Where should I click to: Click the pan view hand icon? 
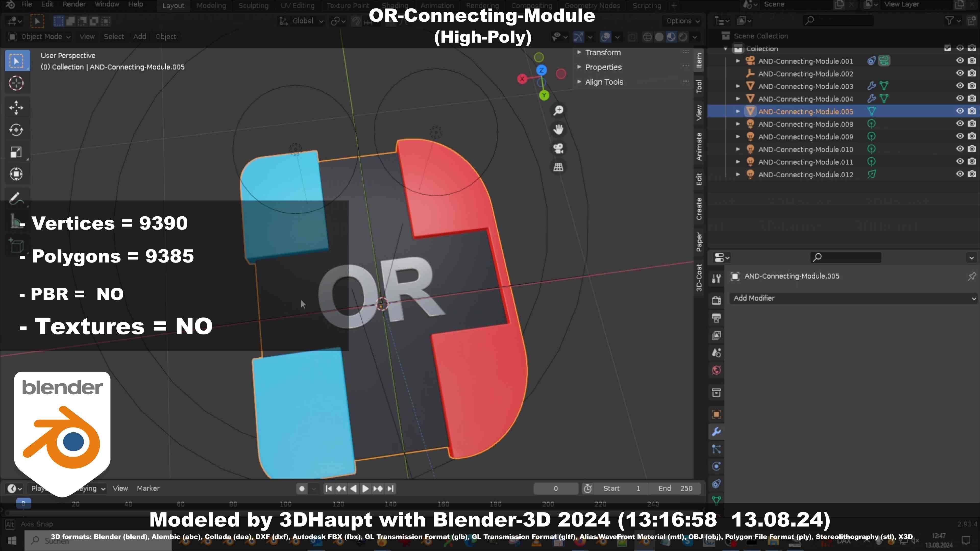pyautogui.click(x=558, y=129)
